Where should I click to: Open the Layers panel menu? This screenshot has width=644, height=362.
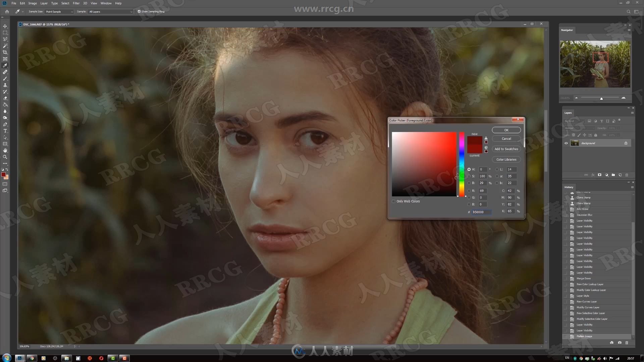(632, 113)
